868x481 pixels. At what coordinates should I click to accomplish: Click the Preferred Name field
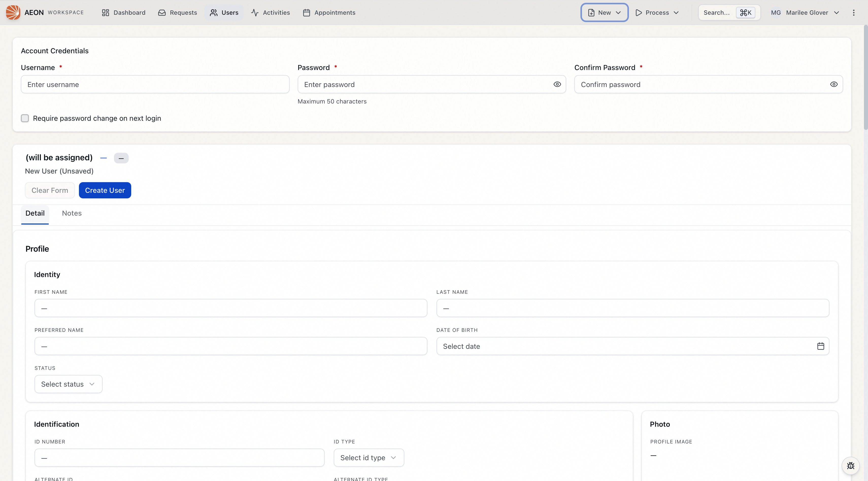(231, 346)
